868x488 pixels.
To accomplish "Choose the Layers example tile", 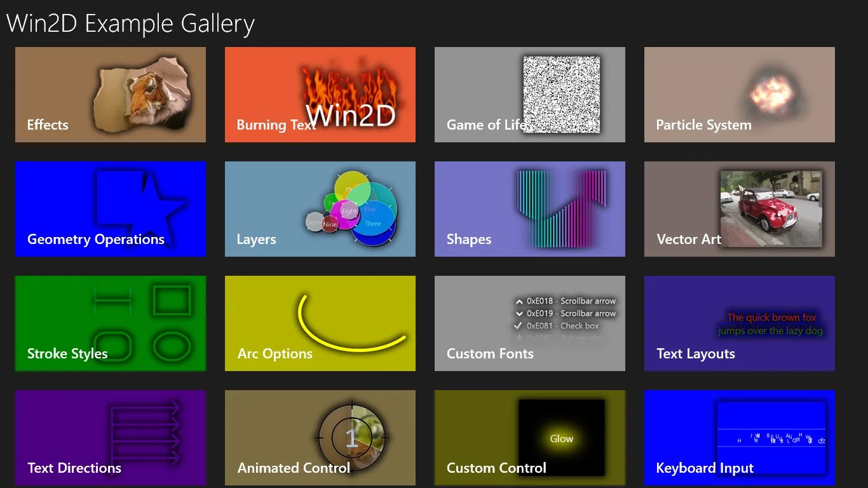I will (x=320, y=209).
